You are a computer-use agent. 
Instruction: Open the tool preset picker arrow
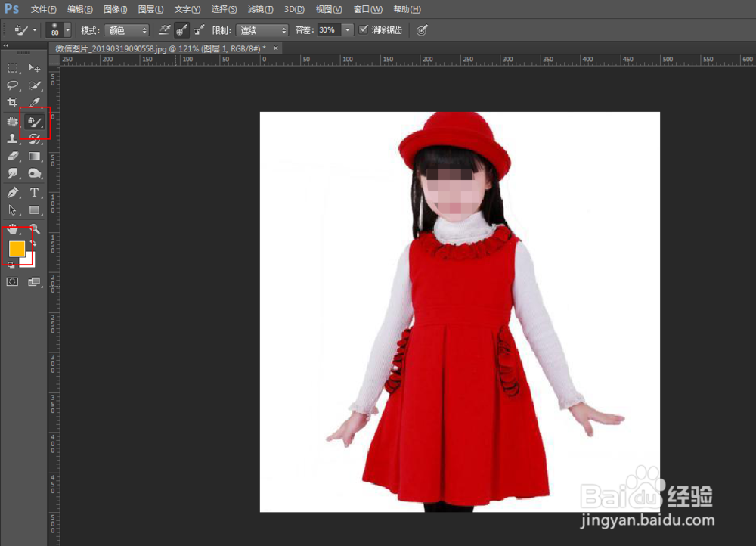tap(35, 30)
